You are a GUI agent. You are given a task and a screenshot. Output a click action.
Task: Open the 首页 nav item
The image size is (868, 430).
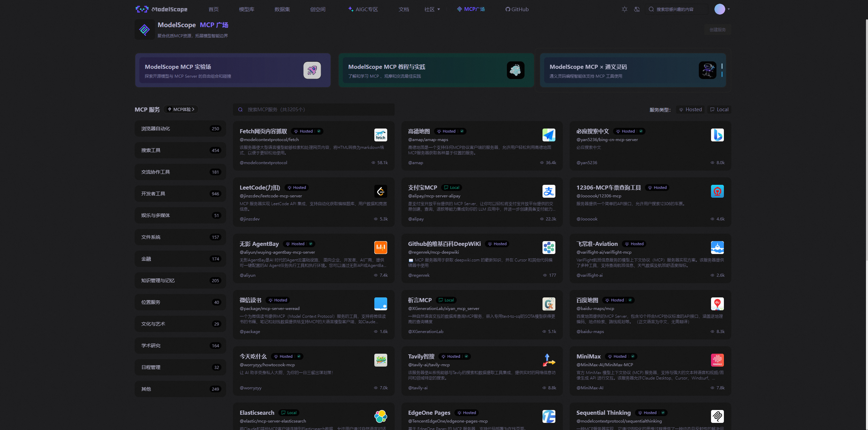click(x=214, y=9)
